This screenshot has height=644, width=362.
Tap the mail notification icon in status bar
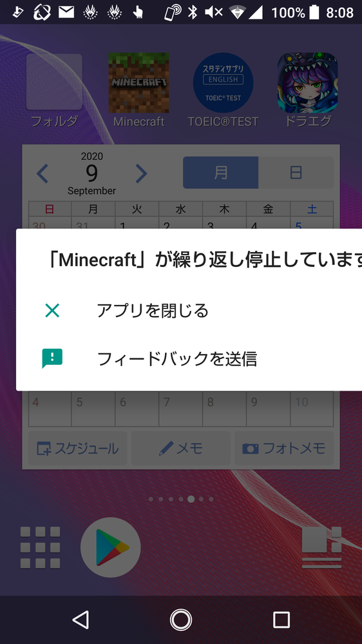click(66, 12)
